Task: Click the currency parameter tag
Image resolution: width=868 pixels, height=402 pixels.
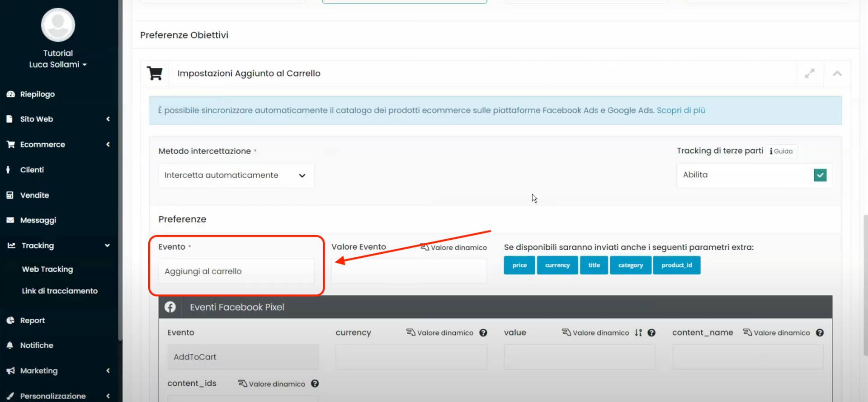Action: pos(557,265)
